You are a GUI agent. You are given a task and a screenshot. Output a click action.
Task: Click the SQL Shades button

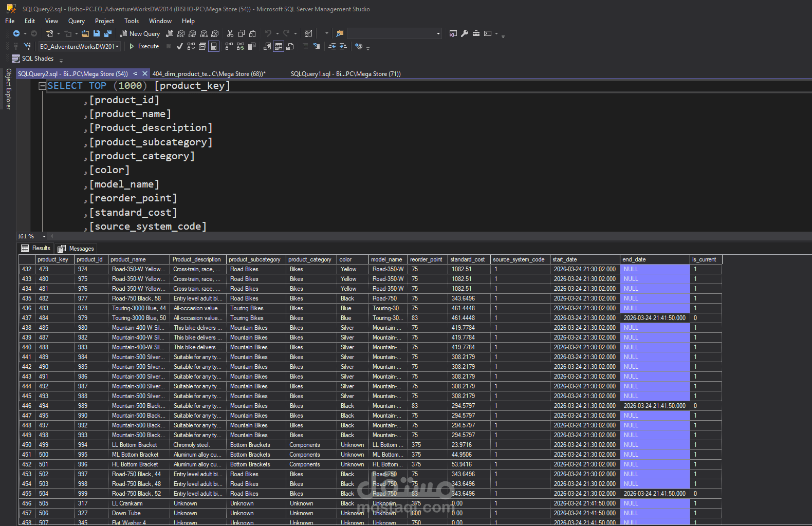pos(33,59)
